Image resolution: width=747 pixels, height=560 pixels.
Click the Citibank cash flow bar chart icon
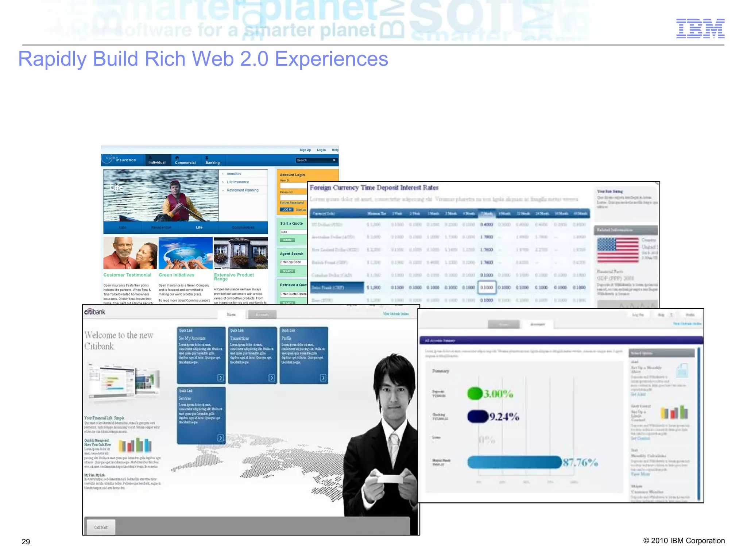[x=135, y=445]
